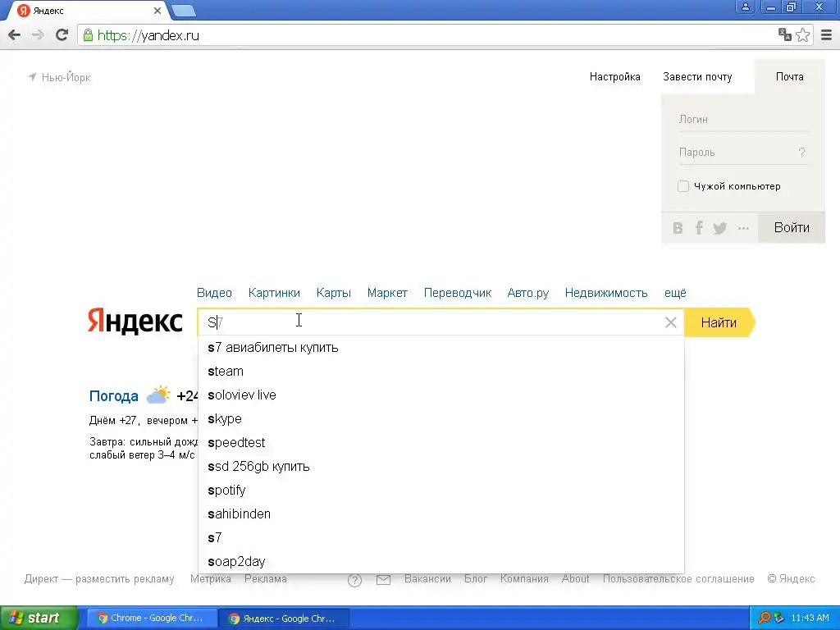This screenshot has width=840, height=630.
Task: Open Завести почту link
Action: (697, 76)
